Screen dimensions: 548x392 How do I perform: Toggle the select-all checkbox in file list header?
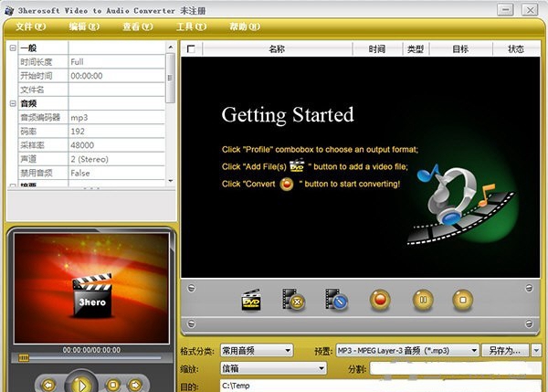tap(191, 49)
